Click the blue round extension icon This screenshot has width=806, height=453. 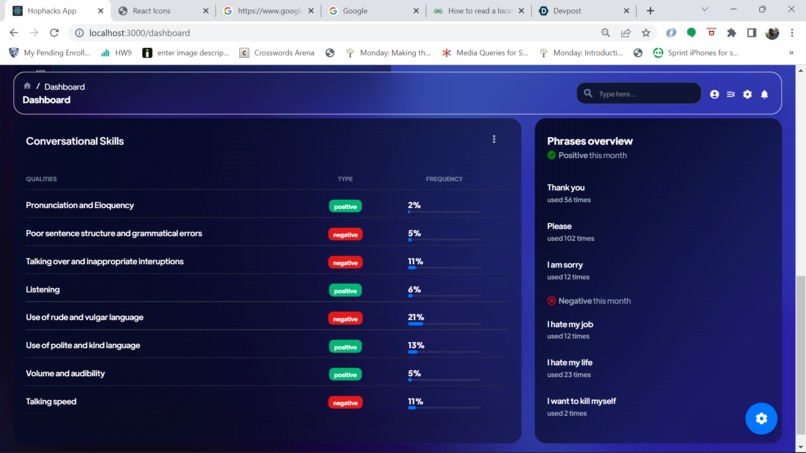pyautogui.click(x=671, y=33)
